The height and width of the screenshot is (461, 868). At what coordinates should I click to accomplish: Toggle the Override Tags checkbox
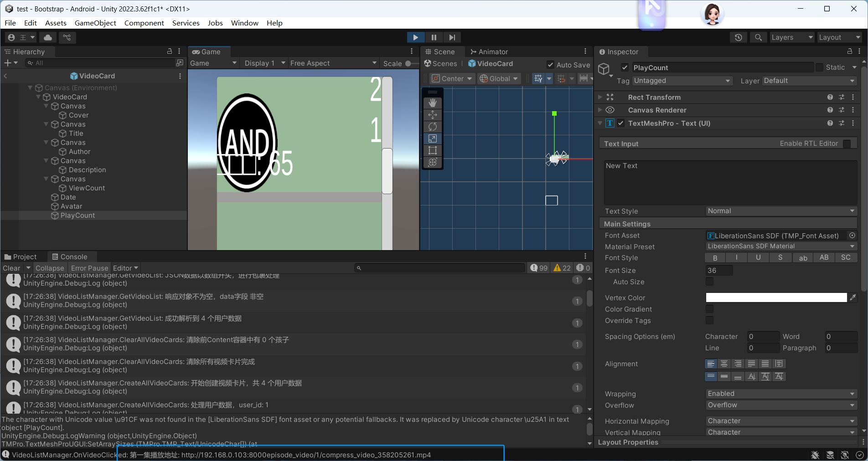pos(710,321)
